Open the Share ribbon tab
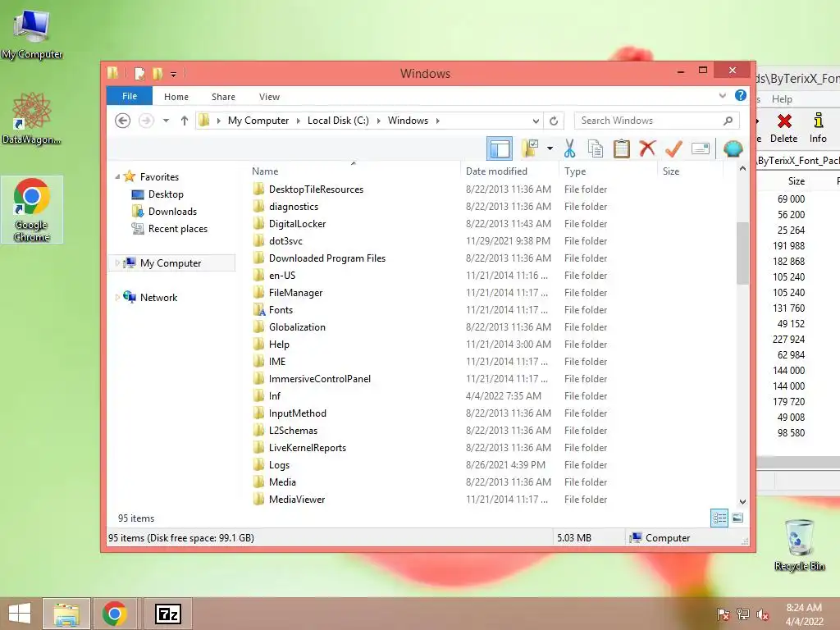Screen dimensions: 840x630 (x=223, y=97)
